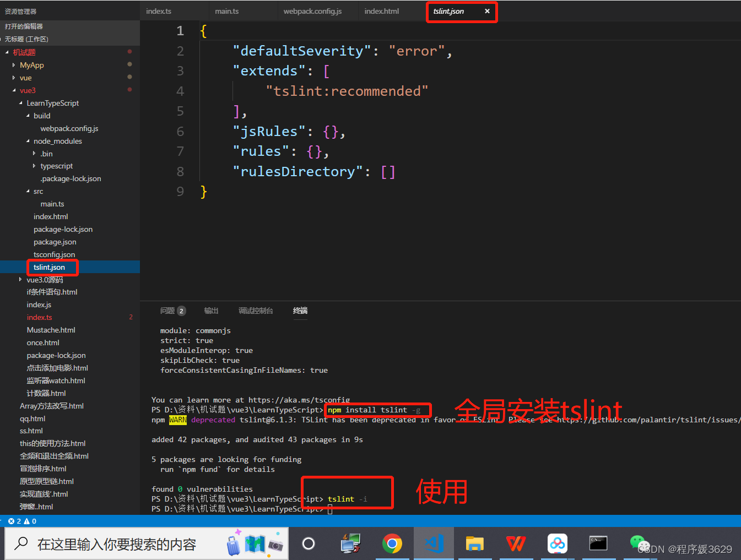Viewport: 741px width, 560px height.
Task: Open File Explorer from the taskbar
Action: click(474, 543)
